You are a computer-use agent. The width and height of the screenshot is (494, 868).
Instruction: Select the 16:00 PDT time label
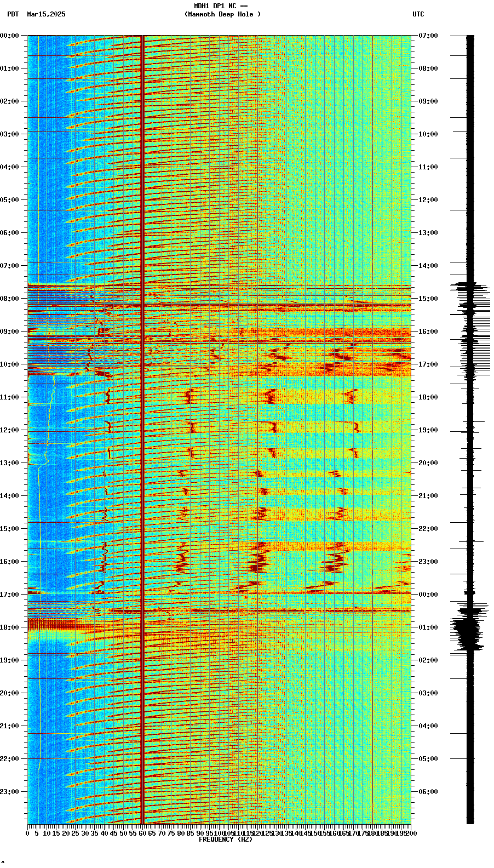10,562
